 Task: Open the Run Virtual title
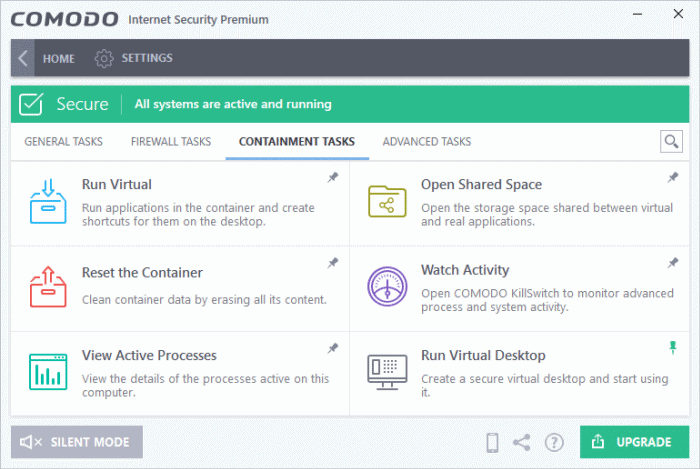coord(117,184)
